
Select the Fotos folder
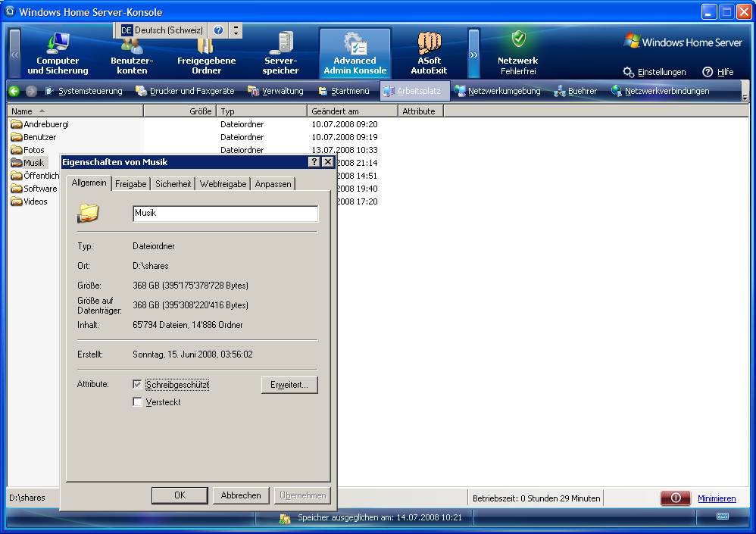(x=28, y=150)
